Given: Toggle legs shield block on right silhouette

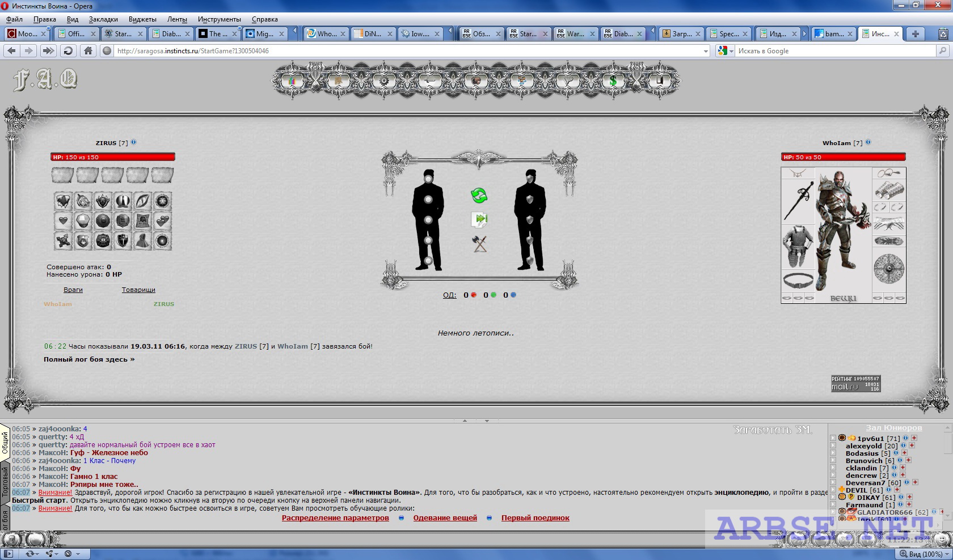Looking at the screenshot, I should 530,261.
